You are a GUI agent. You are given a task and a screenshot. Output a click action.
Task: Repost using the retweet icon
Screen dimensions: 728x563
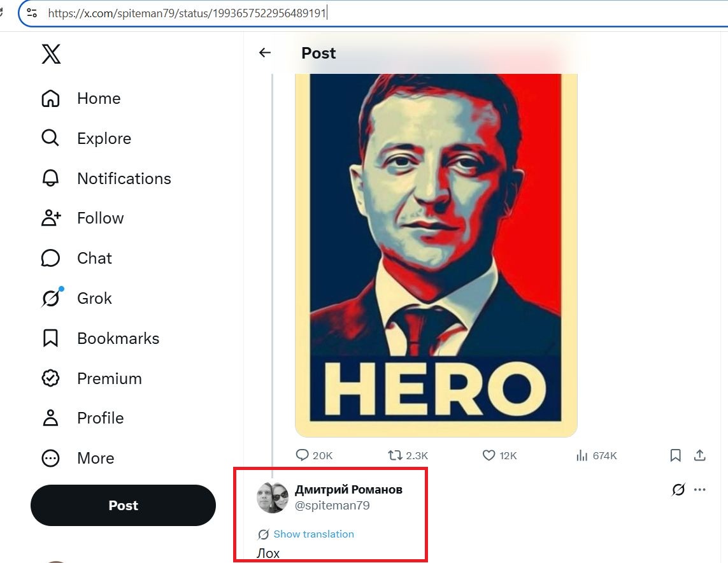(395, 455)
